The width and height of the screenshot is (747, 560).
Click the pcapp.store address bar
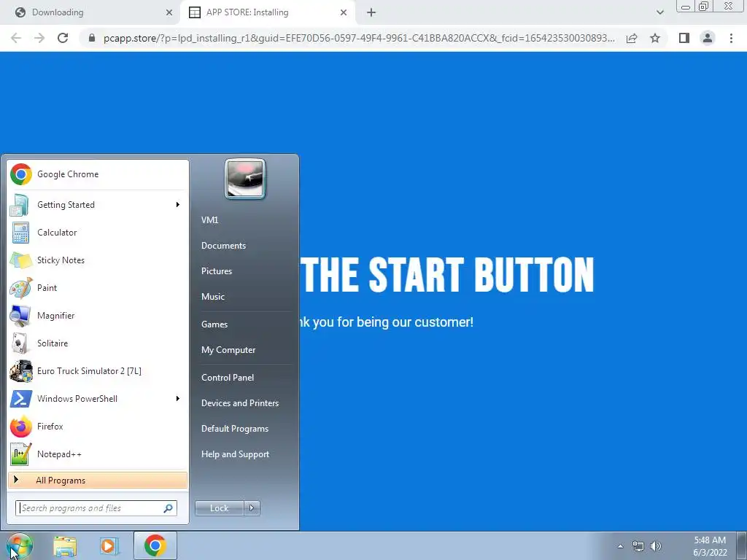(x=359, y=38)
